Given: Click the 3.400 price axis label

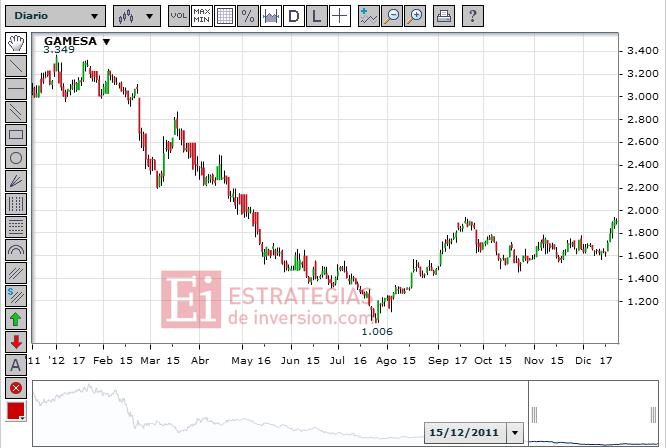Looking at the screenshot, I should coord(643,51).
